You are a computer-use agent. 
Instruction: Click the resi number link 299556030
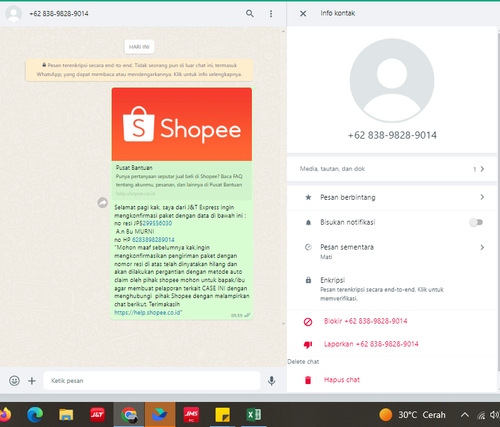click(157, 223)
